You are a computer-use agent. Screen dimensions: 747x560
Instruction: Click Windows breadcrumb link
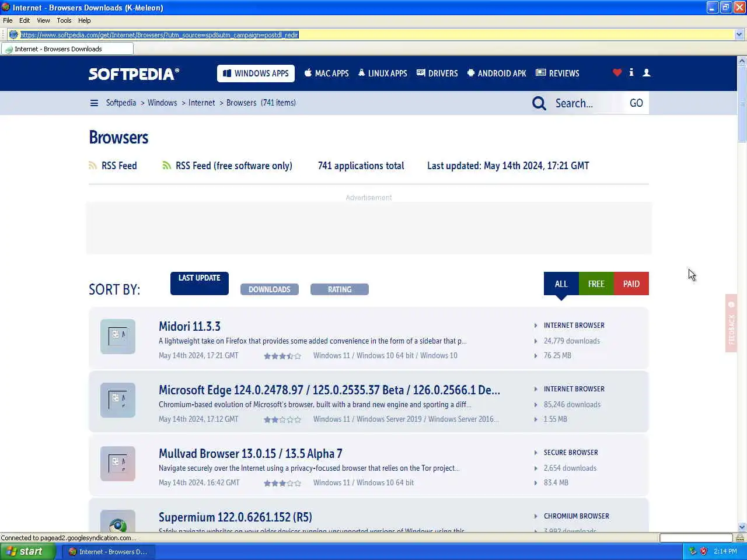pyautogui.click(x=162, y=103)
